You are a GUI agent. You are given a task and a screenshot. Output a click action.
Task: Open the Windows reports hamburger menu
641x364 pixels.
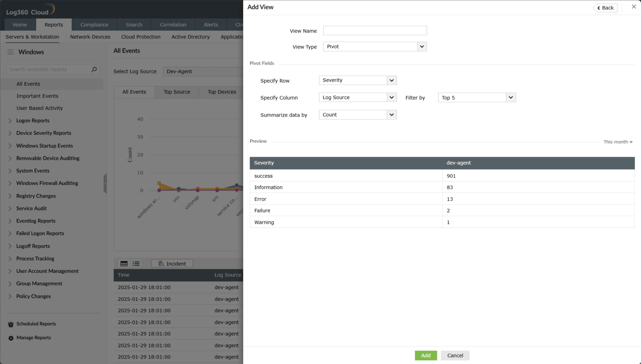[x=10, y=52]
